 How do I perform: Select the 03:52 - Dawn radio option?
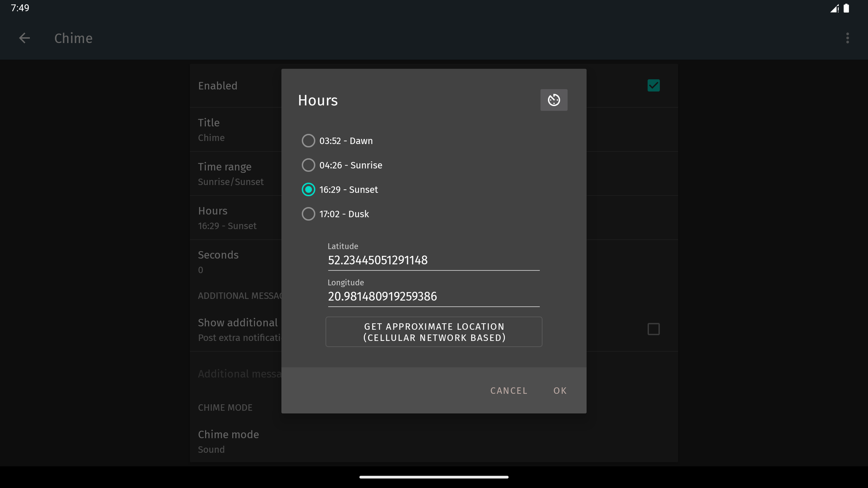pos(337,141)
